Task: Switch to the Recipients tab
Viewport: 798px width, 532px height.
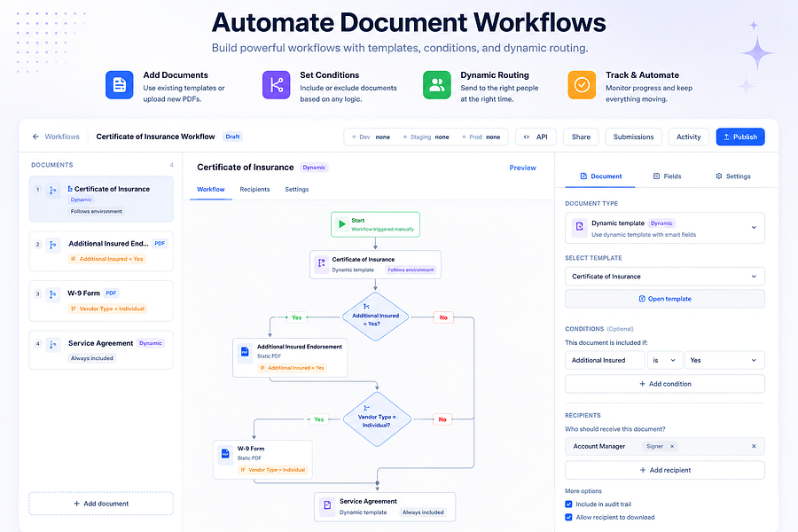Action: tap(254, 190)
